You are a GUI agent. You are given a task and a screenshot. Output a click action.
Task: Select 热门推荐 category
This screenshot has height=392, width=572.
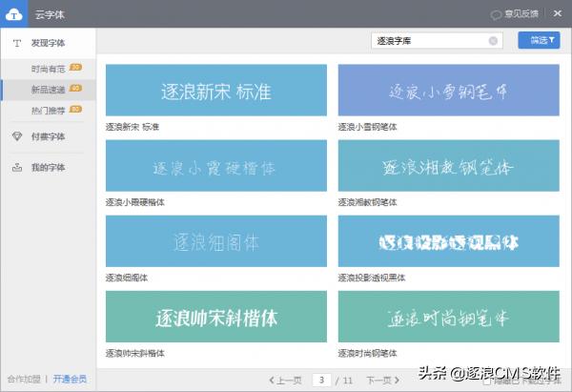pyautogui.click(x=48, y=111)
